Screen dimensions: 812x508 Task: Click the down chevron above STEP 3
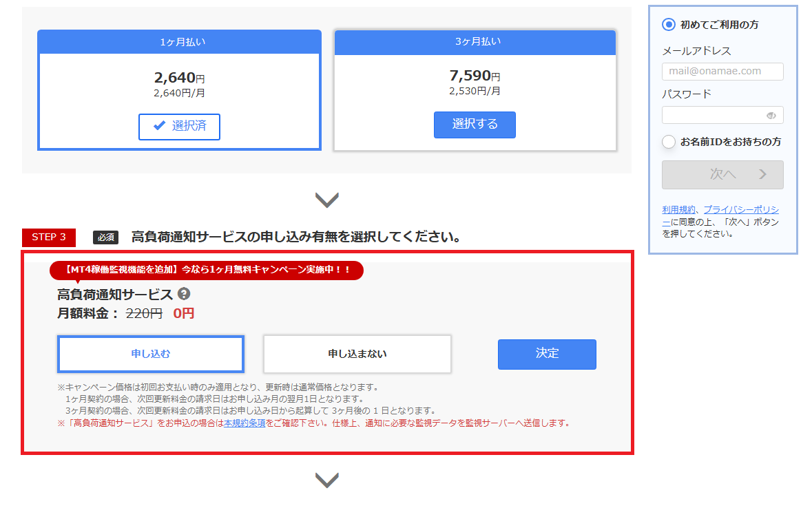click(x=326, y=200)
